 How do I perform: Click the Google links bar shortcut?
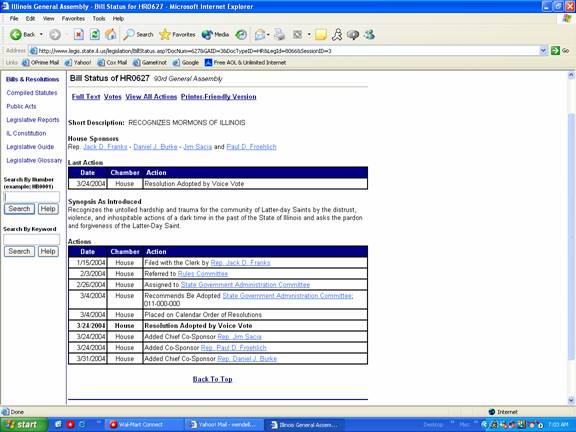(186, 62)
